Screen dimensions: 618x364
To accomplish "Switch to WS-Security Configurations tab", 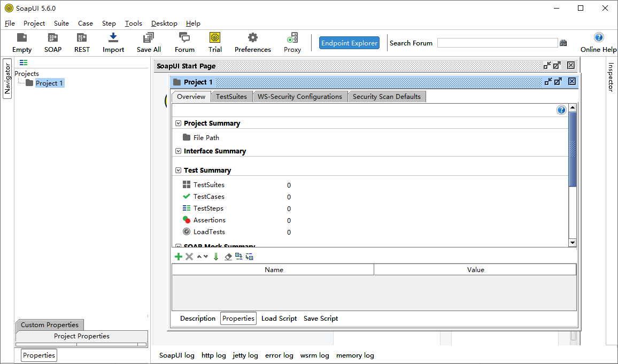I will click(300, 97).
